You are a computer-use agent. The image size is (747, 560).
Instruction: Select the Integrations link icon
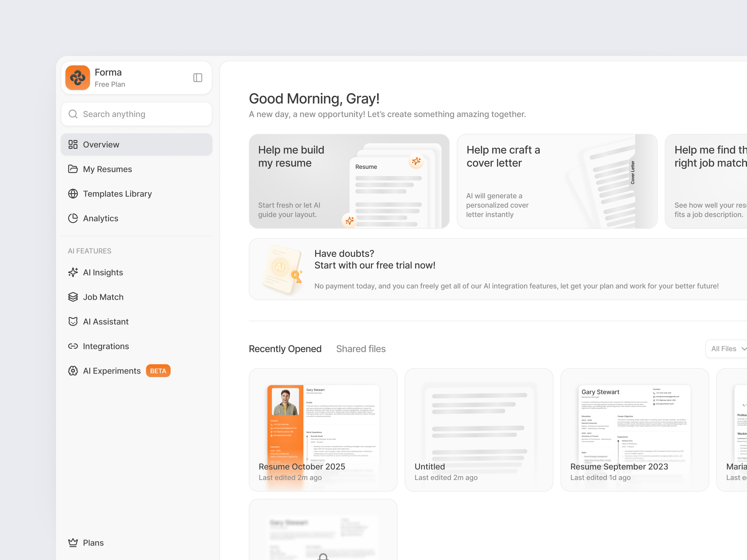click(x=73, y=346)
